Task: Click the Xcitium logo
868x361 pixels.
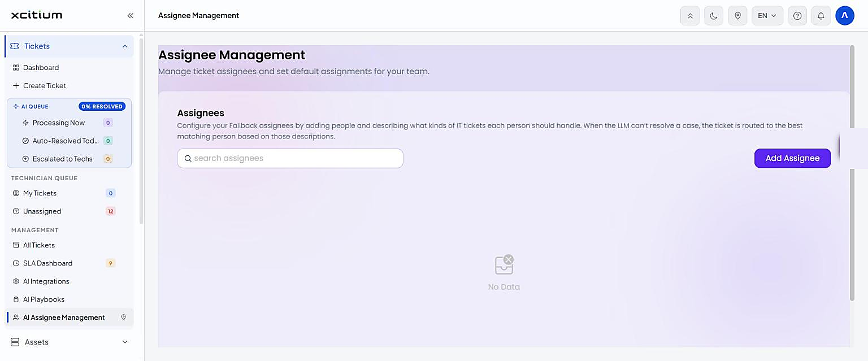Action: pos(37,15)
